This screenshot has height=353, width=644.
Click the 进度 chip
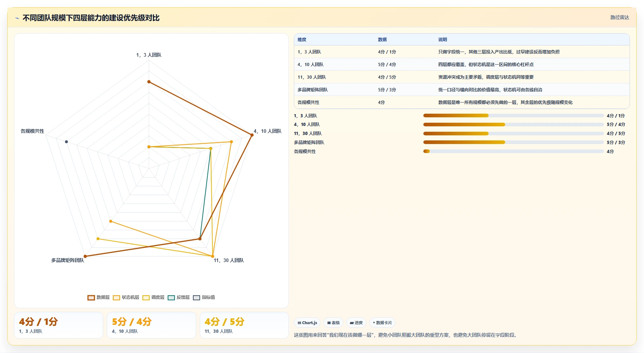point(356,323)
